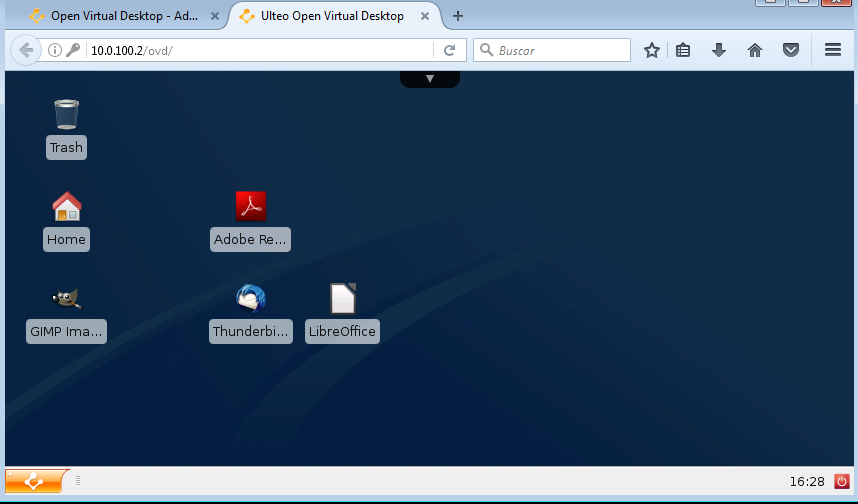Click the browser back arrow
The height and width of the screenshot is (504, 858).
[26, 50]
